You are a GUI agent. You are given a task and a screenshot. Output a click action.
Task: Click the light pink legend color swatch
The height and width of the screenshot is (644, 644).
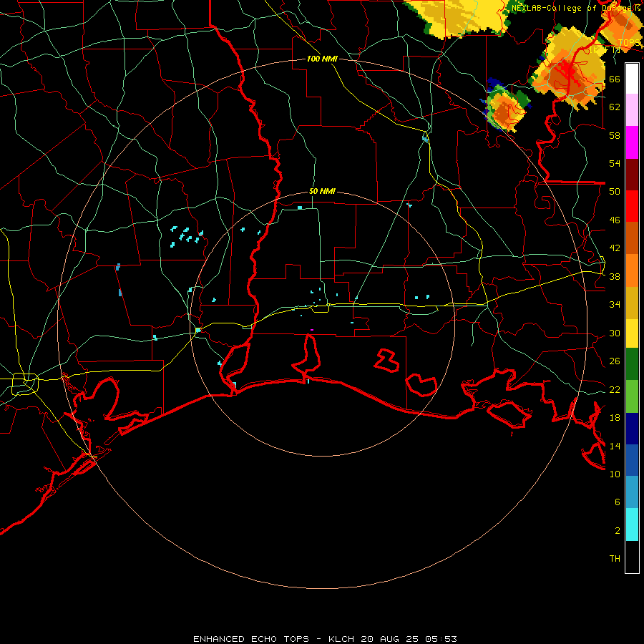click(632, 109)
